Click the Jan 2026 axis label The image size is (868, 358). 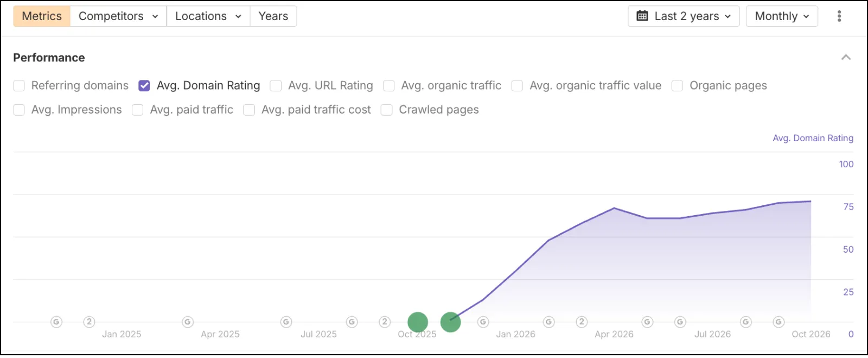[515, 335]
